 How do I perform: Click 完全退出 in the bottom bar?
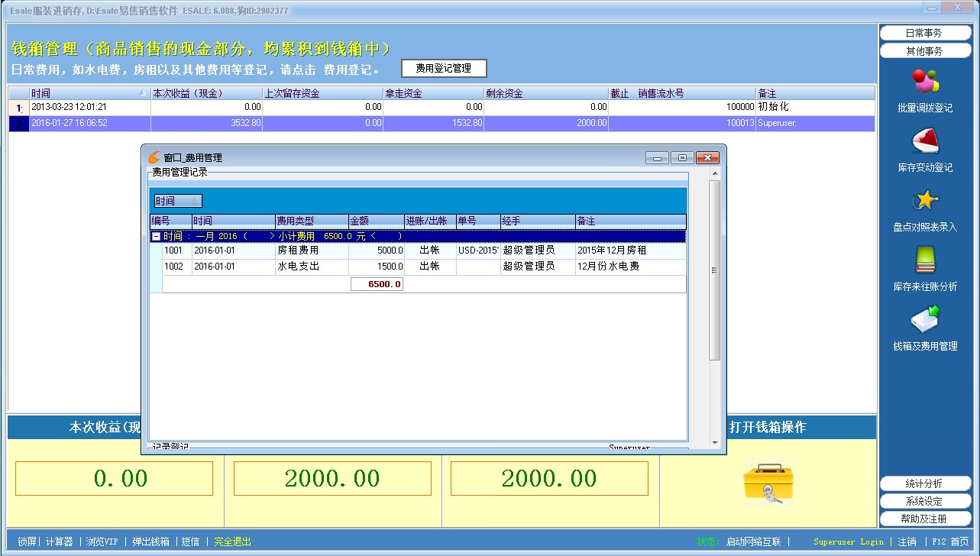232,541
